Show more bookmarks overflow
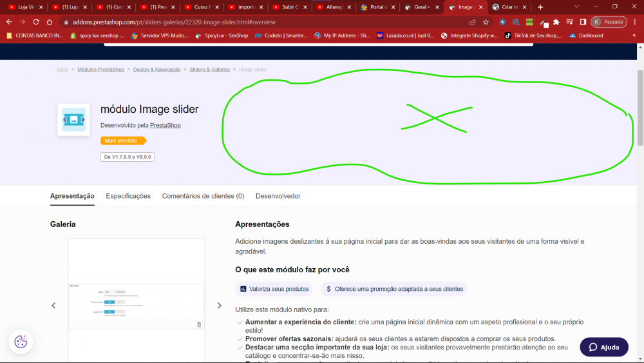The width and height of the screenshot is (644, 363). [x=634, y=35]
